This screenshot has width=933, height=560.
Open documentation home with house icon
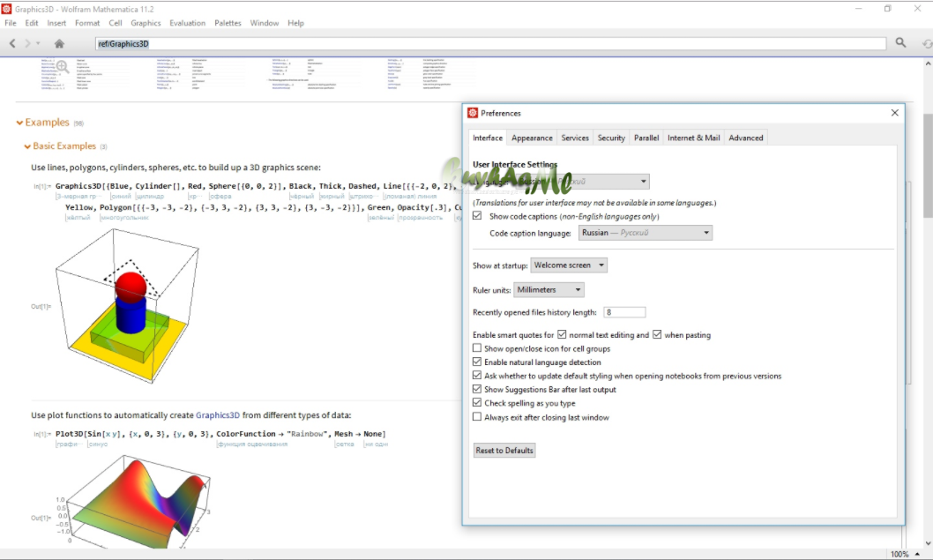(x=59, y=43)
